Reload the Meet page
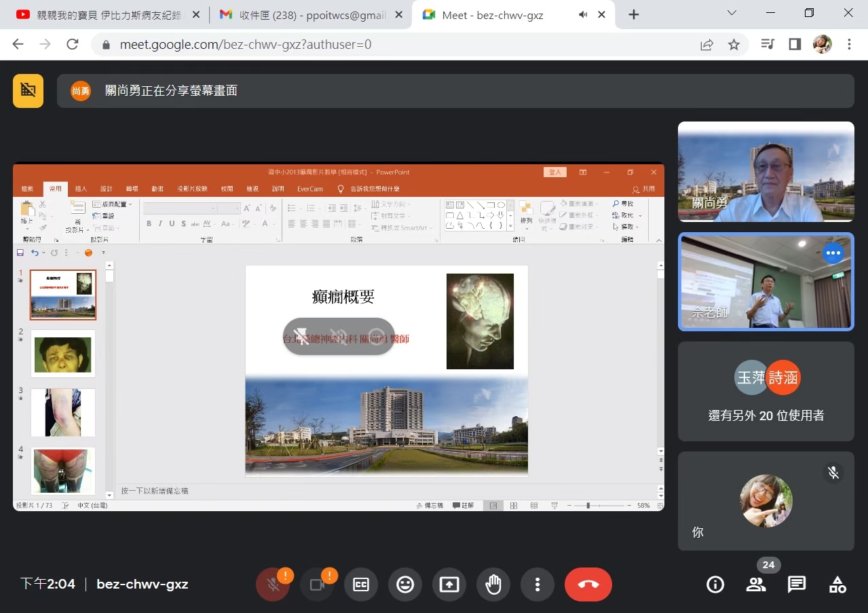868x613 pixels. pos(73,44)
